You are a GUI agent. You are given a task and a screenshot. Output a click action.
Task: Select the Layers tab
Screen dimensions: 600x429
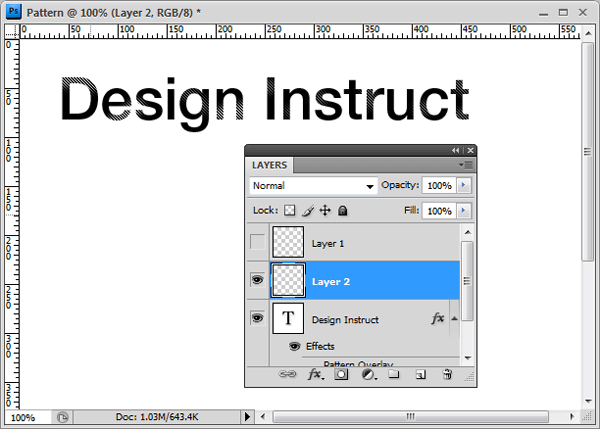(x=269, y=165)
